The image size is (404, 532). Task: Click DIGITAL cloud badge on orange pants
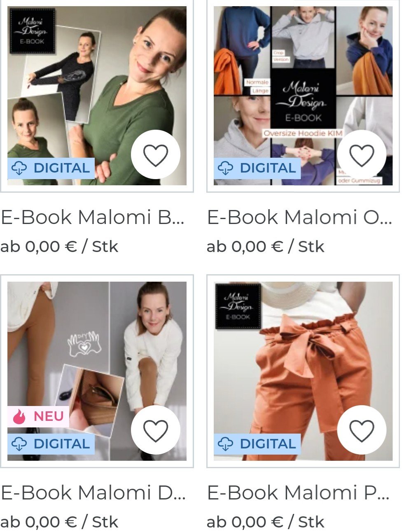point(257,444)
